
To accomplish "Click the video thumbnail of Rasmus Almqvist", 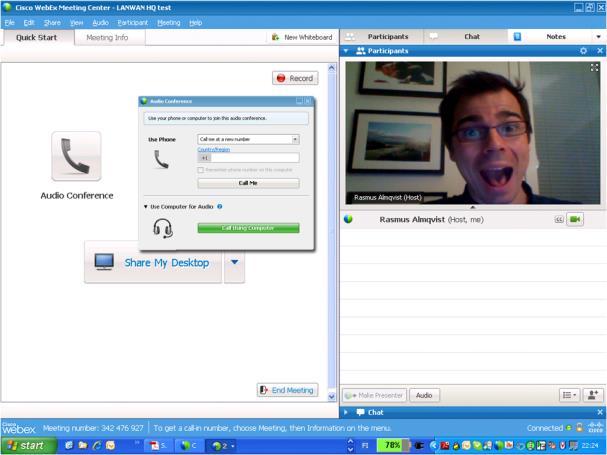I will [473, 133].
